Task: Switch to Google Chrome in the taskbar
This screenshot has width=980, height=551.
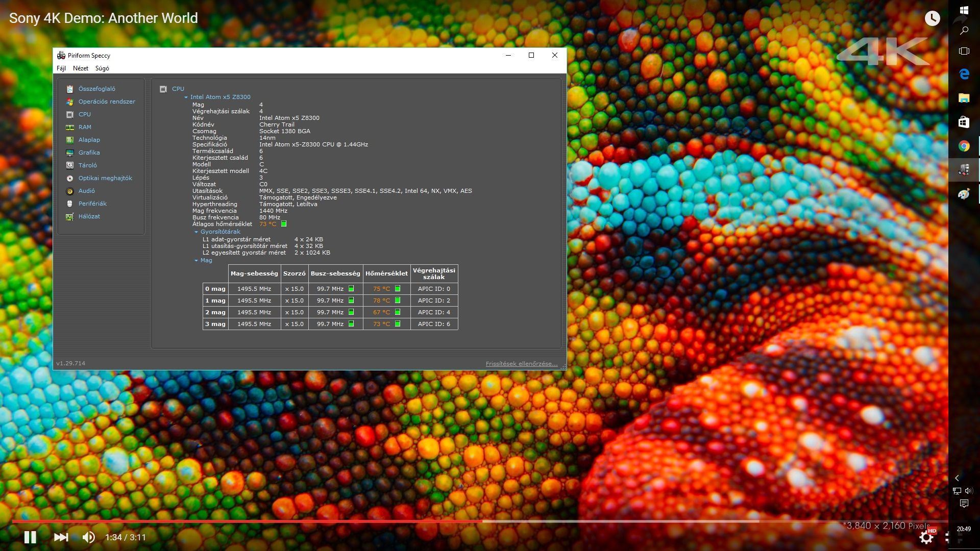Action: pyautogui.click(x=964, y=146)
